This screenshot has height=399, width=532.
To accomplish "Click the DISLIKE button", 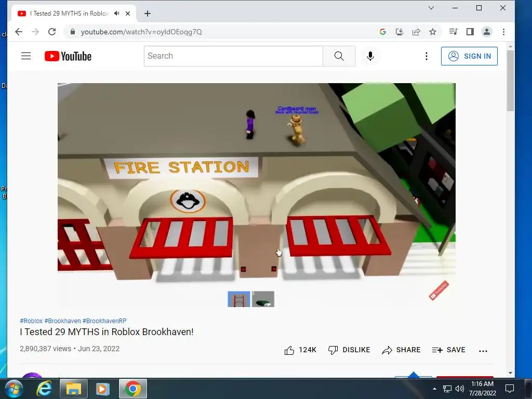I will (349, 350).
